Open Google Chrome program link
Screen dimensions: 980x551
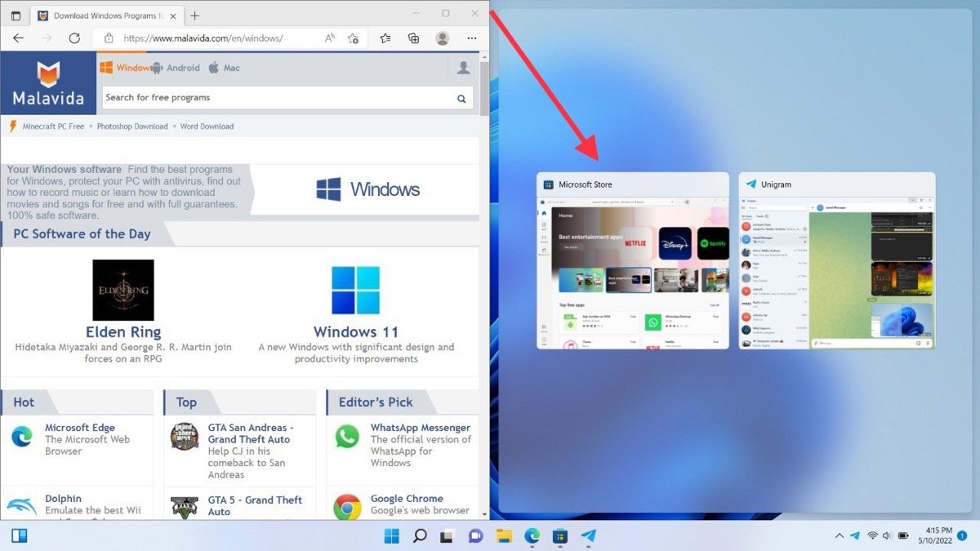point(407,499)
